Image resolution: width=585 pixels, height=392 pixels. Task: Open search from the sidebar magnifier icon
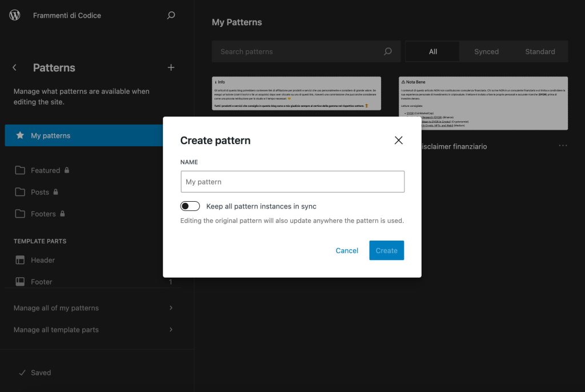(170, 15)
